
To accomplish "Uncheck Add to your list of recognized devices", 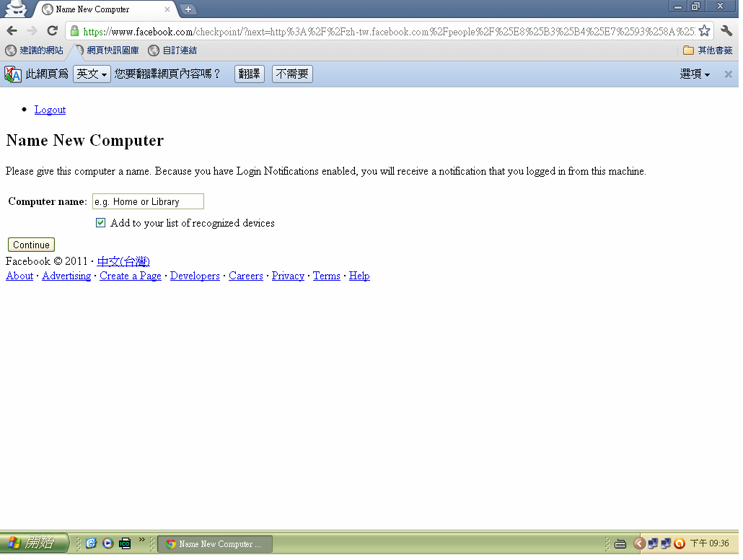I will click(100, 223).
